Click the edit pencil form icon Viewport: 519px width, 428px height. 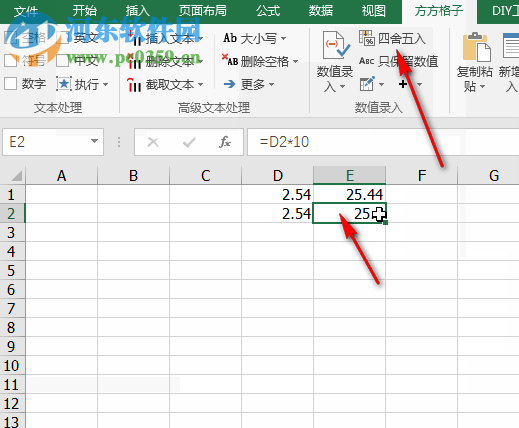(367, 84)
